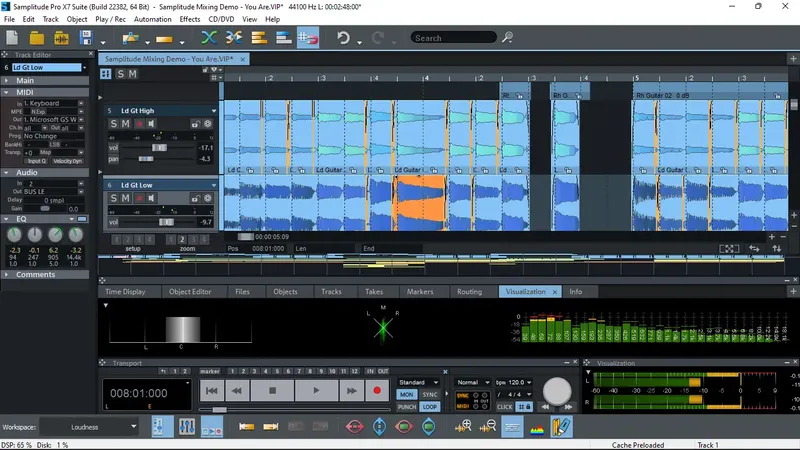
Task: Toggle LOOP mode in Transport
Action: point(430,407)
